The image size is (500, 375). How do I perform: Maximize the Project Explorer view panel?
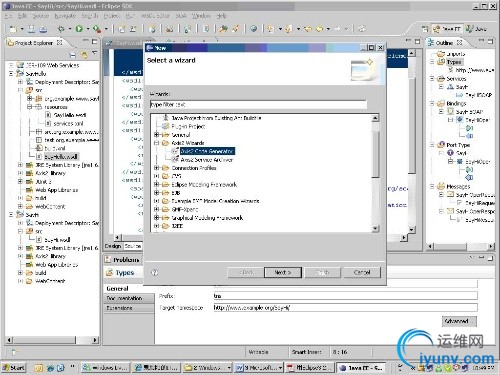click(95, 42)
